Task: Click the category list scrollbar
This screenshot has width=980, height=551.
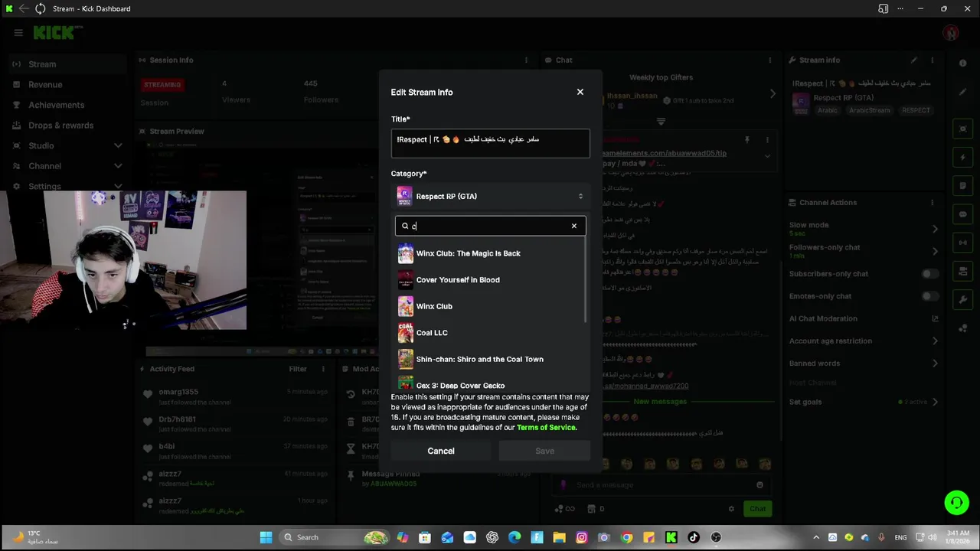Action: pyautogui.click(x=587, y=279)
